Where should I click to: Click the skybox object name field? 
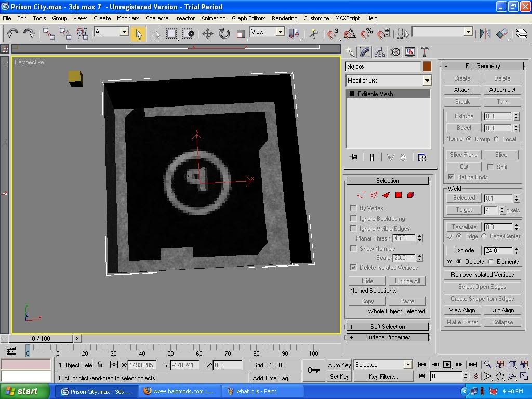coord(383,66)
